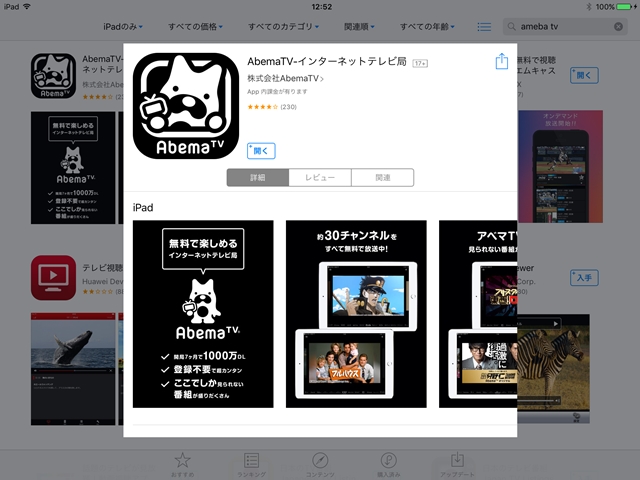Switch to the レビュー tab
The width and height of the screenshot is (640, 480).
click(320, 178)
